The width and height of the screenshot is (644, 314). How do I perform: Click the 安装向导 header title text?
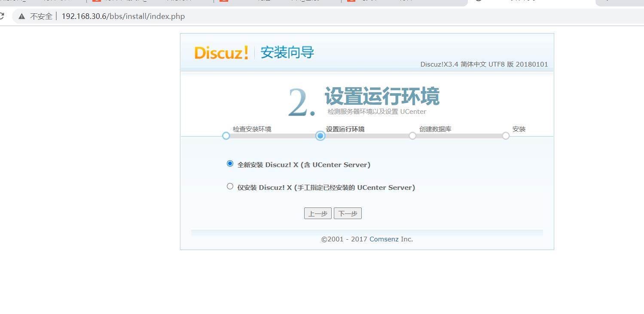point(287,53)
